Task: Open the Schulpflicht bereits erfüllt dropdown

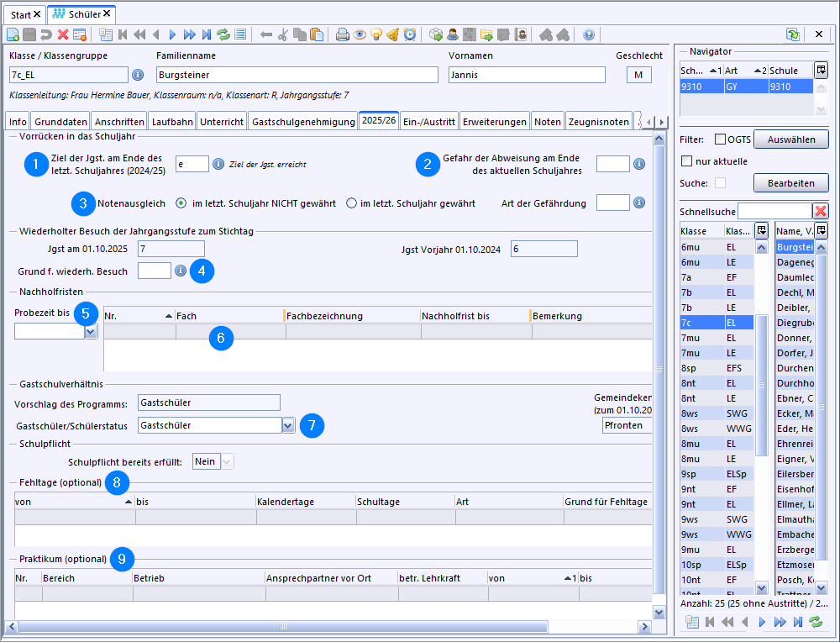Action: pos(227,461)
